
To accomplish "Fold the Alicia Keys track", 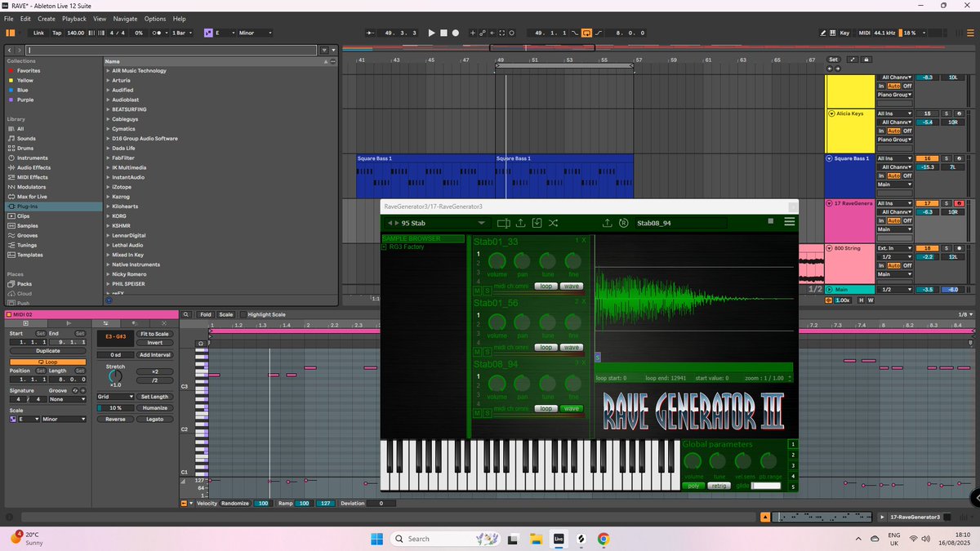I will coord(831,113).
